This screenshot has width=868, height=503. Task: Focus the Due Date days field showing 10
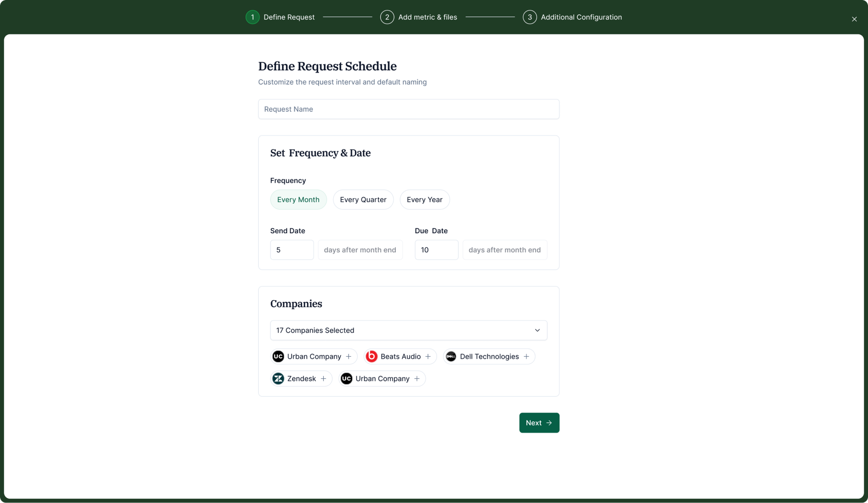436,250
